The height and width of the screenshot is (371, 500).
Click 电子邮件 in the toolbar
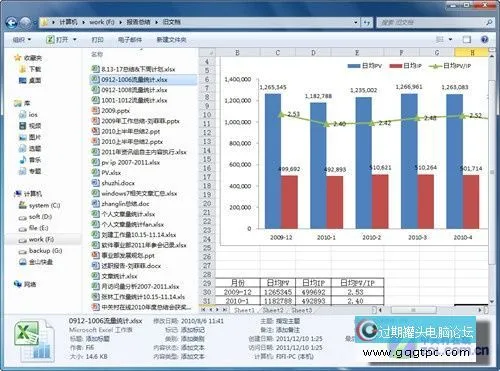[x=130, y=40]
